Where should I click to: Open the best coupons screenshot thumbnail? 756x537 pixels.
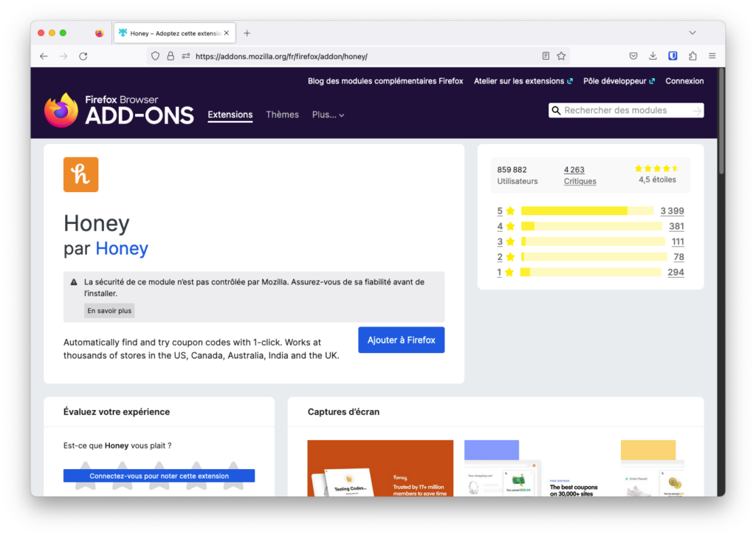coord(536,468)
